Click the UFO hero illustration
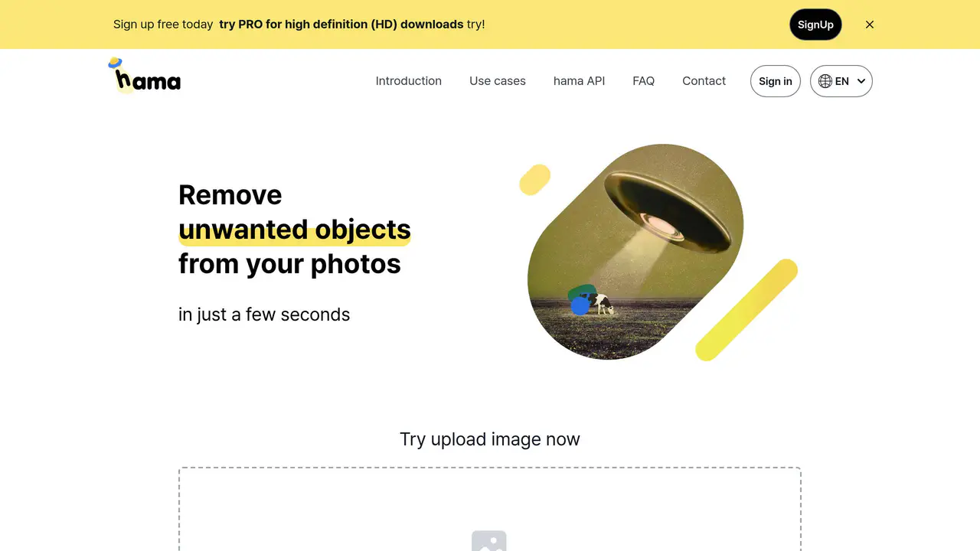 pos(635,252)
